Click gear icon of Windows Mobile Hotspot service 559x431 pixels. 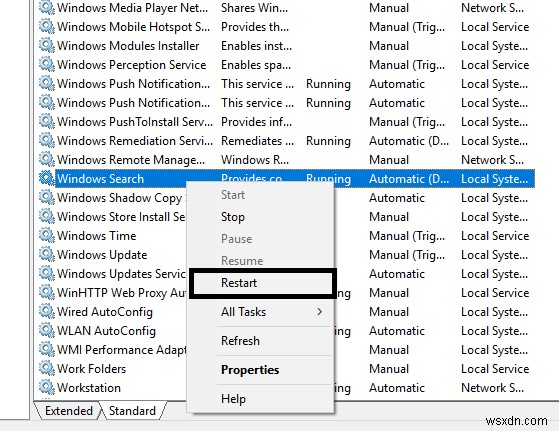tap(46, 26)
